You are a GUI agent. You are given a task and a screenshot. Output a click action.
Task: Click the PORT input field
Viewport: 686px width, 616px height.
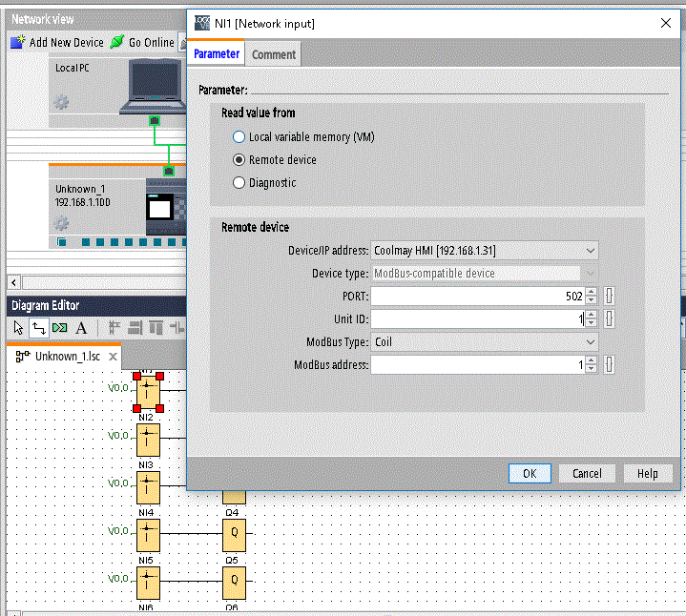[x=478, y=296]
